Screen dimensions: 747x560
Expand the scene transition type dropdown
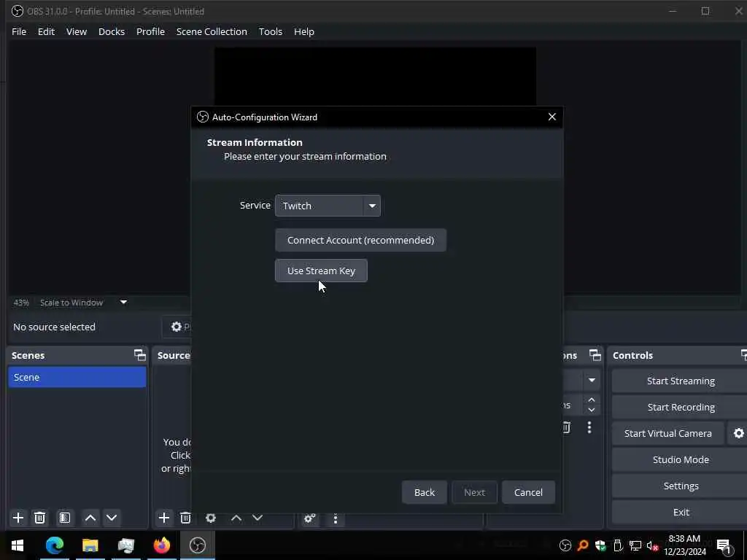point(592,380)
